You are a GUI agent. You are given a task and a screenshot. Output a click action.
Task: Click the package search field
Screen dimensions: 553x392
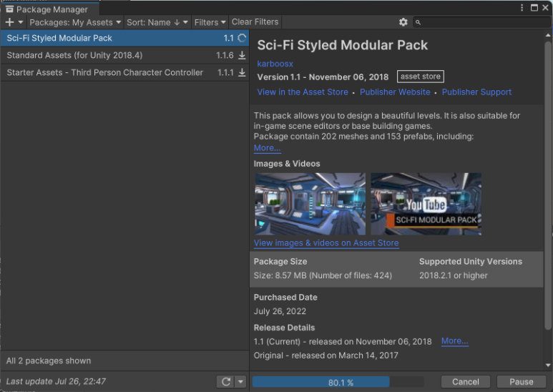(481, 22)
